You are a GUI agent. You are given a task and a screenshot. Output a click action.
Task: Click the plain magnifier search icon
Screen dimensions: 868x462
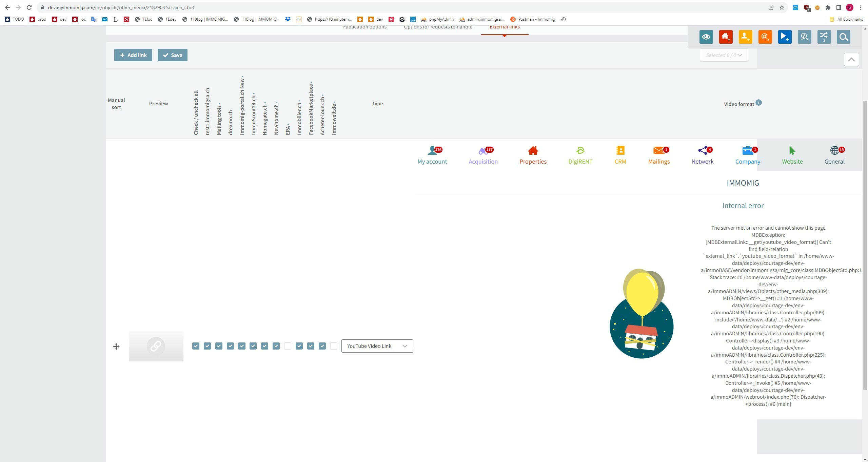[844, 37]
